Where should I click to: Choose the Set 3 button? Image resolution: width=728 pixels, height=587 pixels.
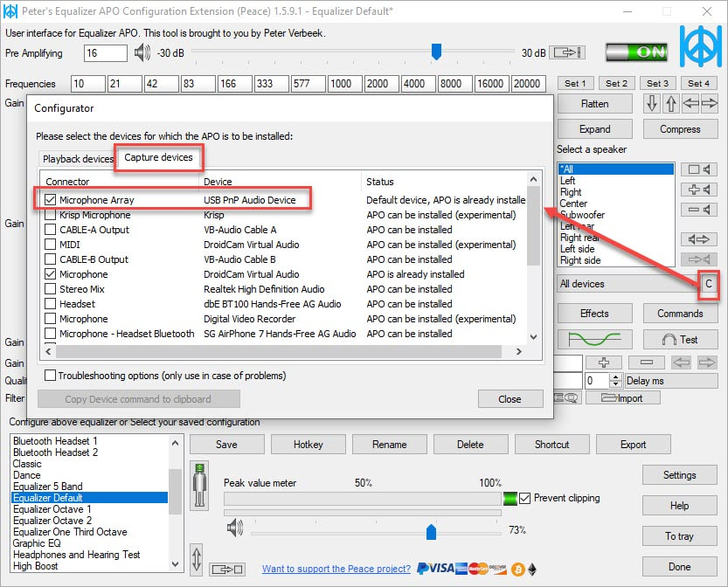tap(657, 84)
